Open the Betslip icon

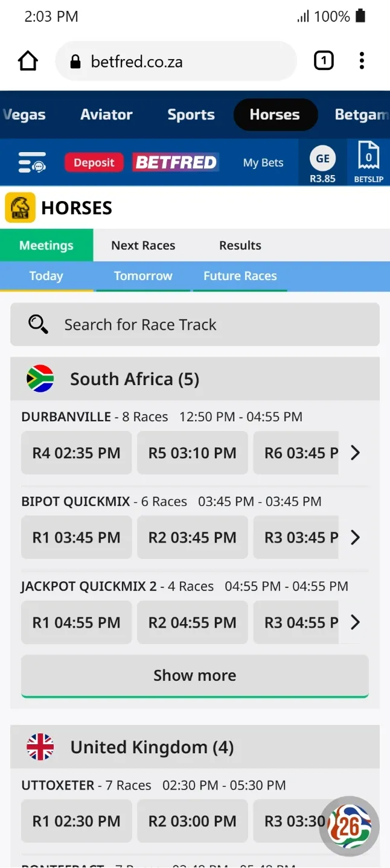tap(368, 162)
